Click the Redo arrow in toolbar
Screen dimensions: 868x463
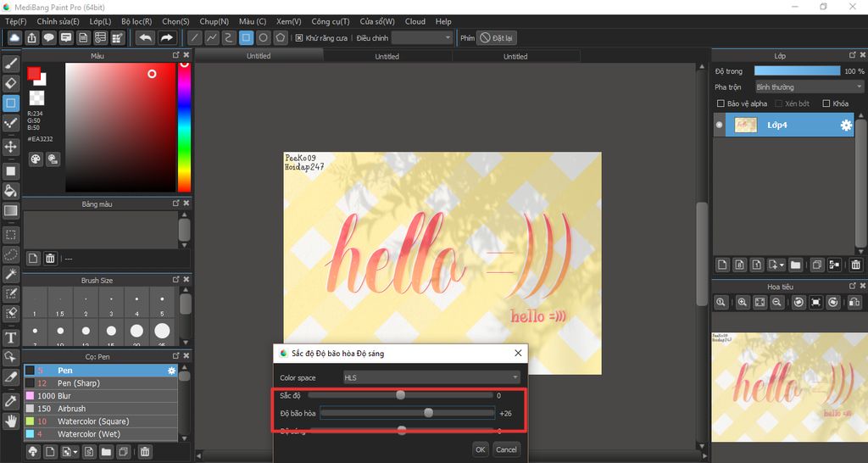coord(166,37)
